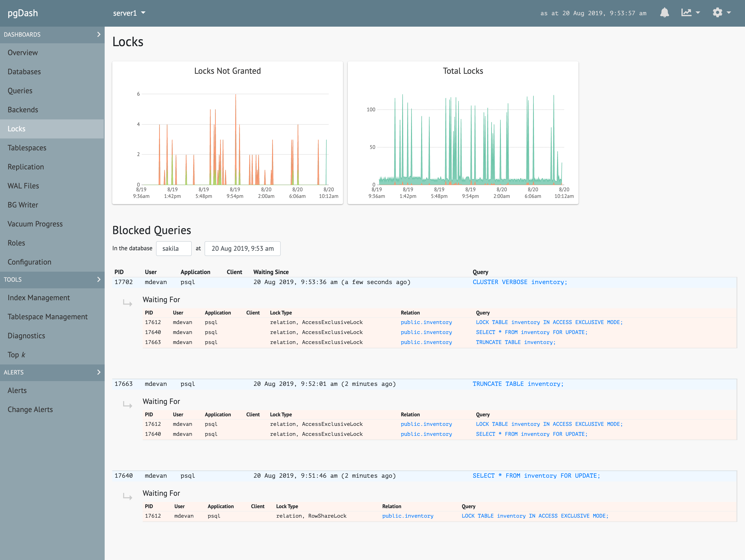Click arrow icon under PID 17702
The height and width of the screenshot is (560, 745).
click(x=127, y=303)
